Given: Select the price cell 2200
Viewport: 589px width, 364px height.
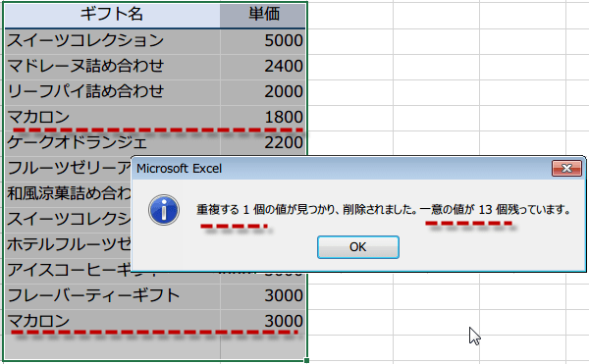Looking at the screenshot, I should pyautogui.click(x=263, y=142).
